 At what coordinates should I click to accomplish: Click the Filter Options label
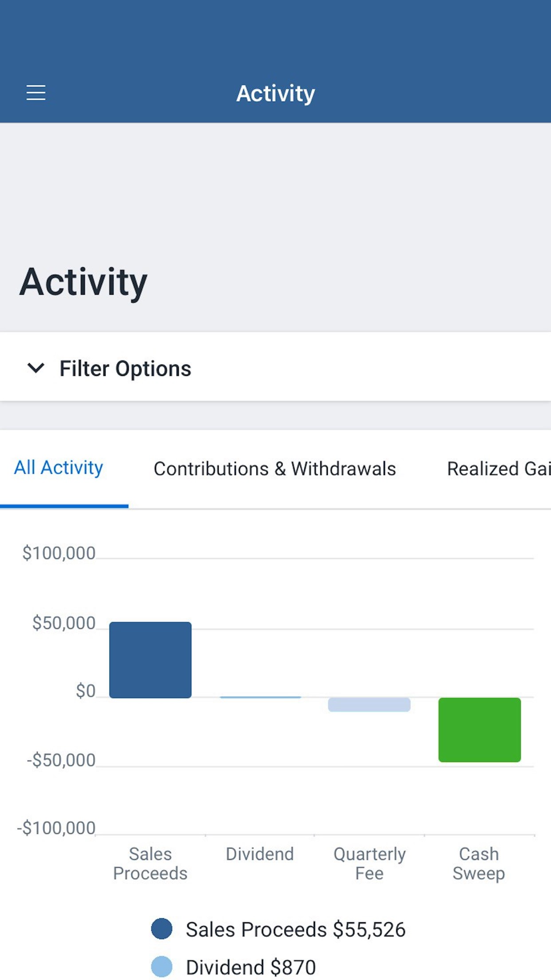pyautogui.click(x=125, y=369)
